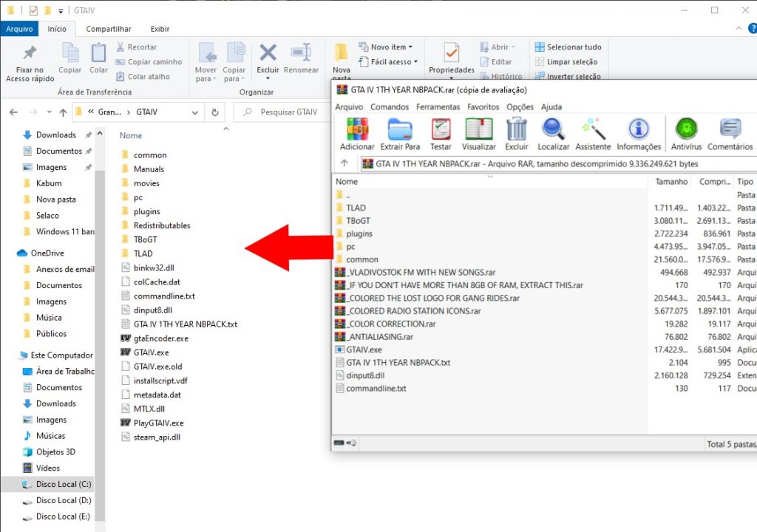Image resolution: width=757 pixels, height=532 pixels.
Task: Switch to the Compartilhar ribbon tab
Action: 109,29
